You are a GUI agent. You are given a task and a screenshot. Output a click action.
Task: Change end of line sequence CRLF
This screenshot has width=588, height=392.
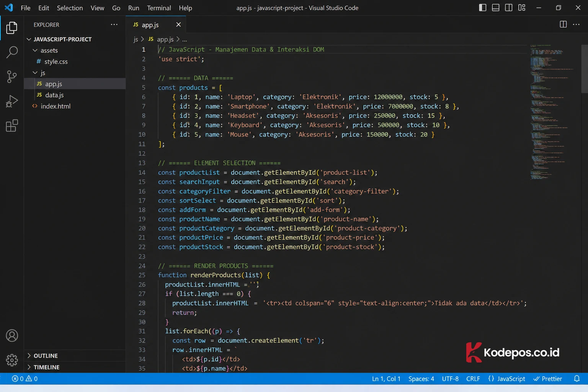pyautogui.click(x=473, y=379)
